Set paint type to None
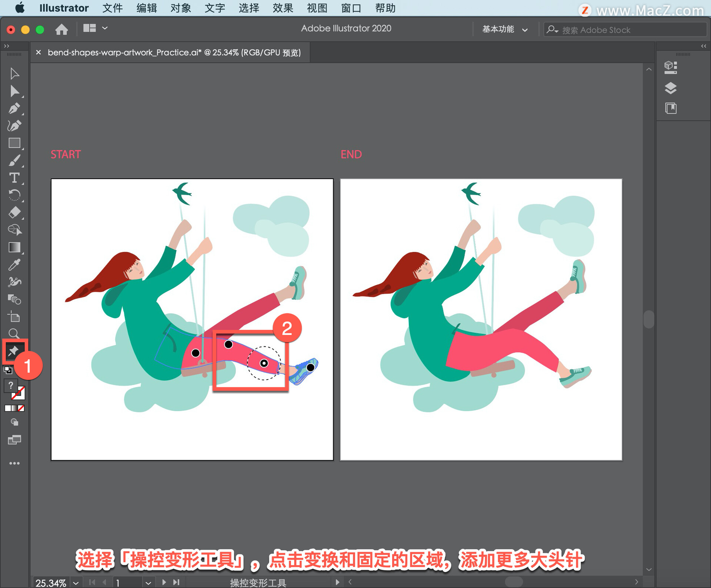The image size is (711, 588). (x=21, y=408)
